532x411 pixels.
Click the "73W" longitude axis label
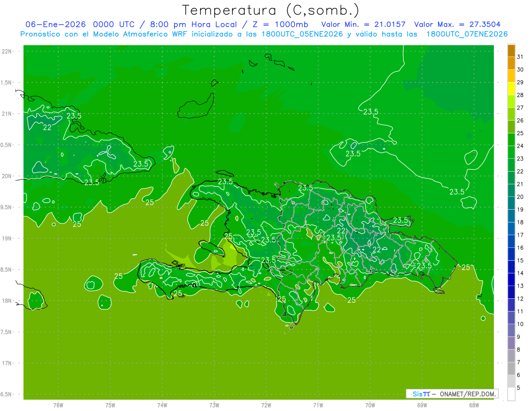pyautogui.click(x=214, y=405)
